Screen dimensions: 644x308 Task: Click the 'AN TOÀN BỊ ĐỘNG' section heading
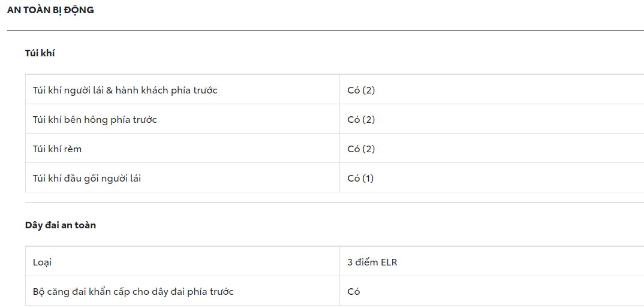(x=50, y=10)
